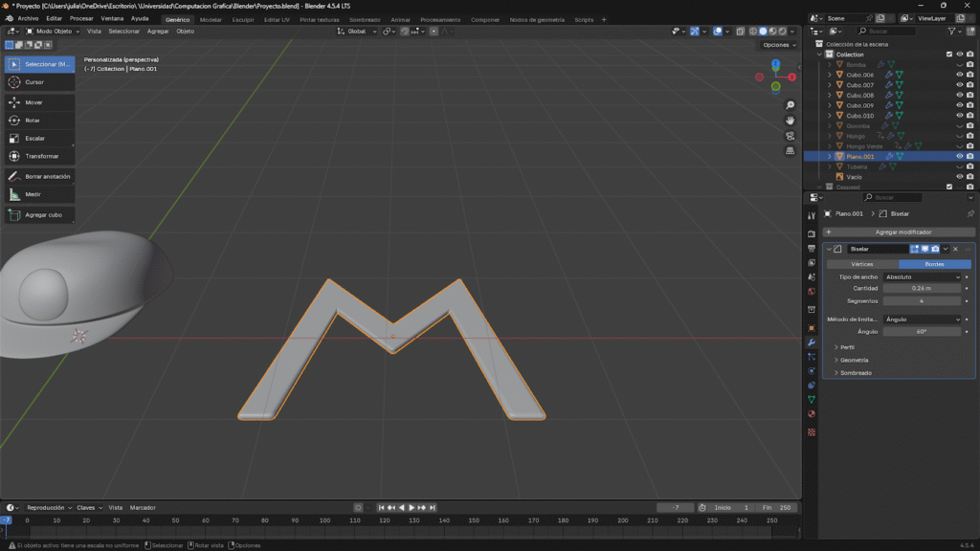Open the hand pan view gizmo
This screenshot has width=980, height=551.
(x=791, y=121)
